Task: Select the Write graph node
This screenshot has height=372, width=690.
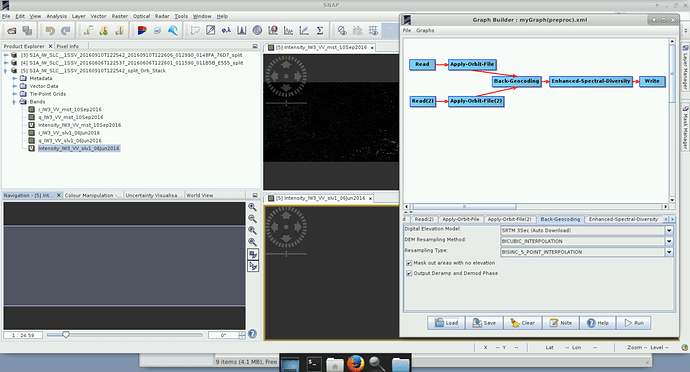Action: pos(652,81)
